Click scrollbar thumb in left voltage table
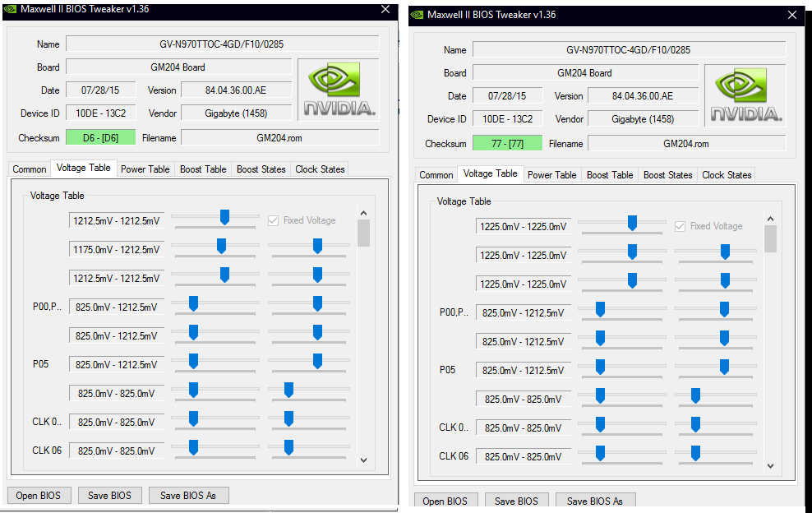This screenshot has width=812, height=513. 363,233
